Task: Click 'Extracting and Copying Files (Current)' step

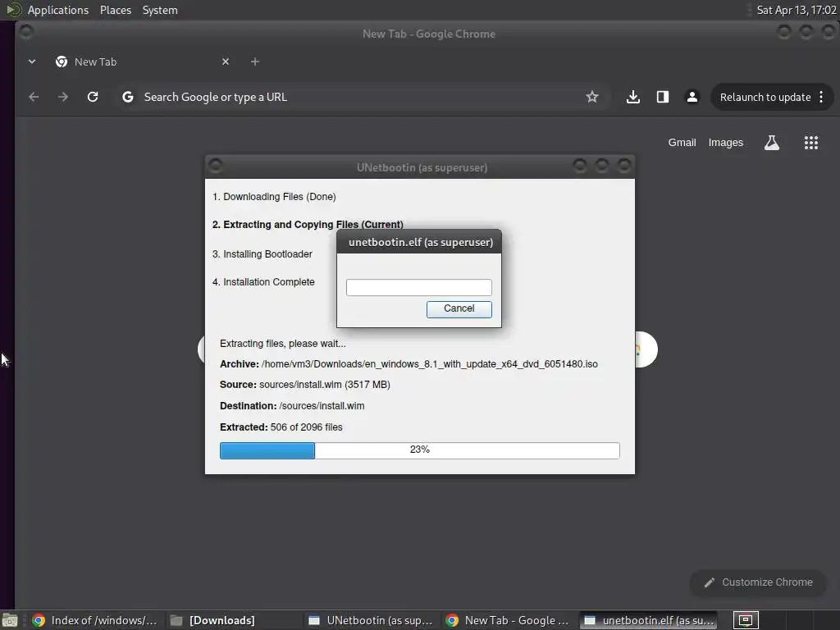Action: pos(308,225)
